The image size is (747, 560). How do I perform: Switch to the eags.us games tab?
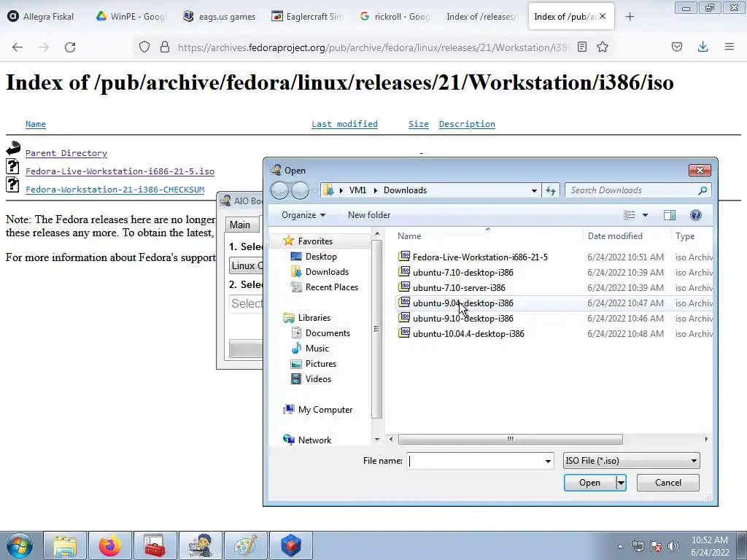[x=219, y=17]
